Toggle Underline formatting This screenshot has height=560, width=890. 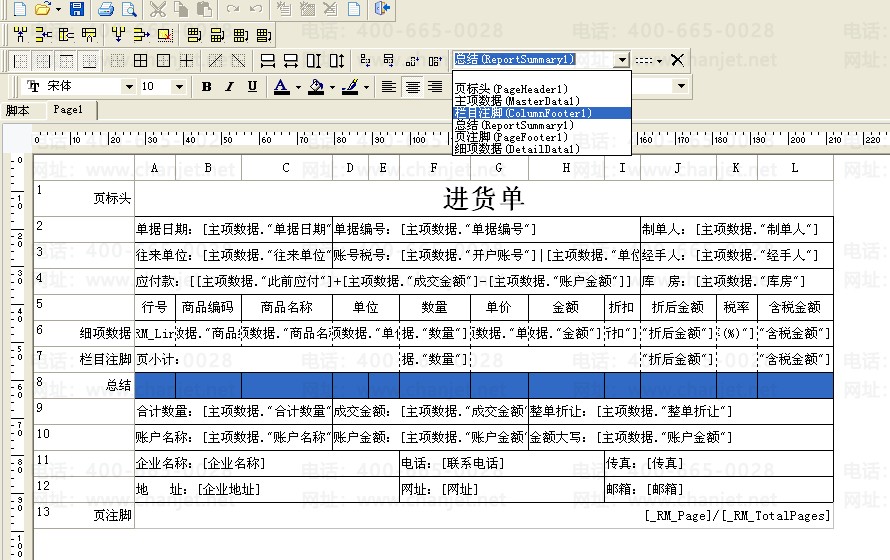pos(252,87)
